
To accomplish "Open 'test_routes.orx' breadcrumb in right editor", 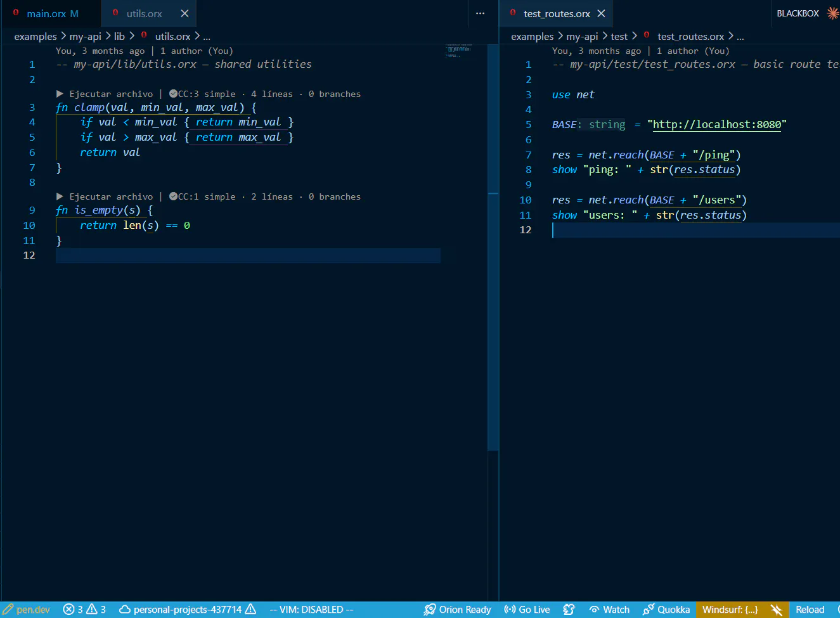I will [x=690, y=37].
